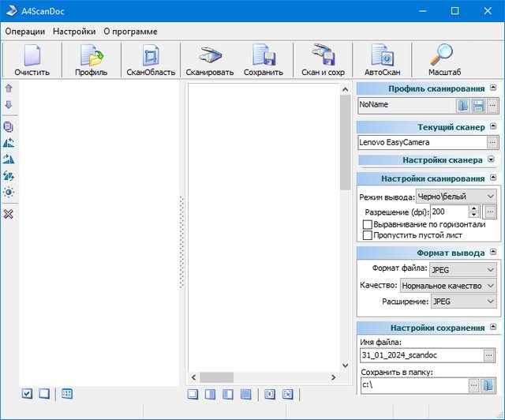Expand the Настройки сканера section
The height and width of the screenshot is (420, 505).
[x=492, y=159]
